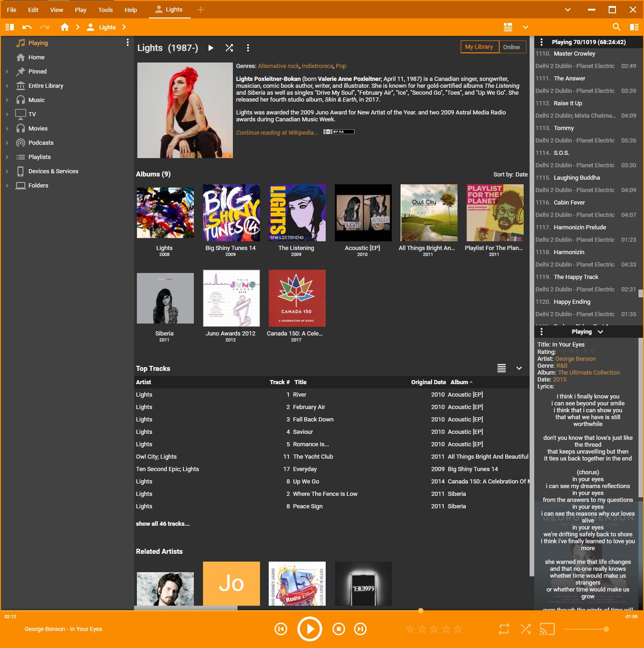
Task: Click the volume slider
Action: 585,629
